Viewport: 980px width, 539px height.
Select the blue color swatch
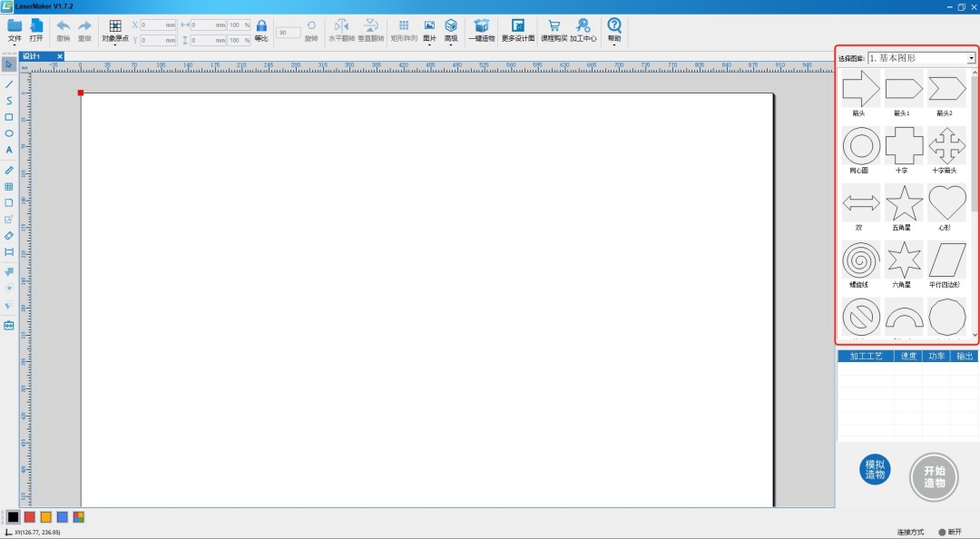[x=62, y=517]
